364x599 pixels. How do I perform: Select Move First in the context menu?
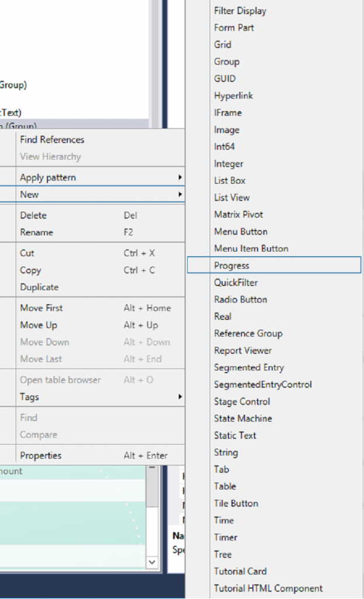[41, 308]
